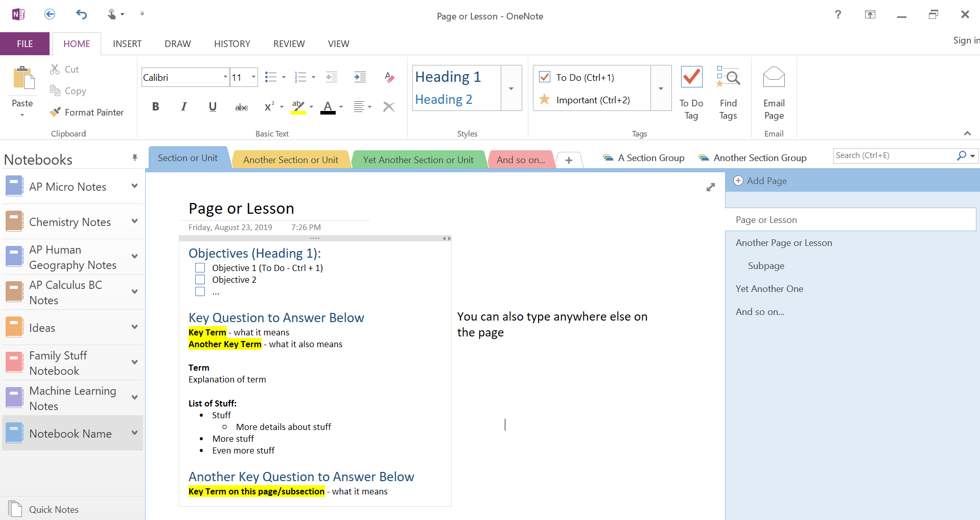Click the Format Painter icon
The width and height of the screenshot is (980, 520).
[x=55, y=112]
